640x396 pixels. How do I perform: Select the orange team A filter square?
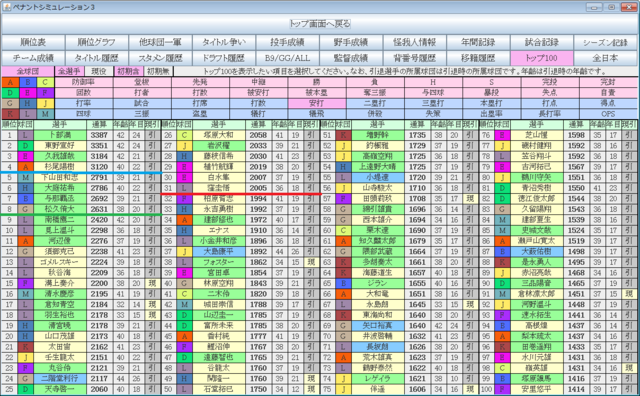click(x=10, y=82)
